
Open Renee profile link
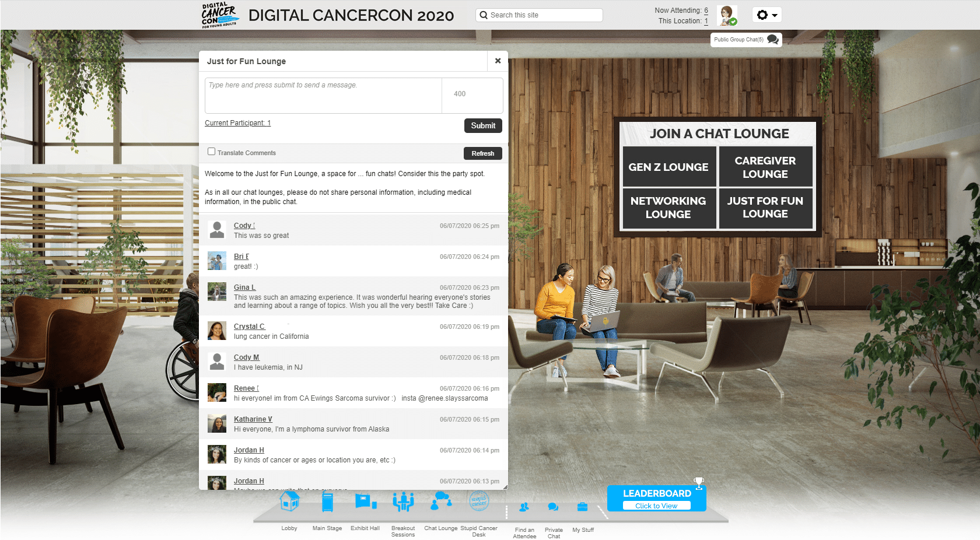click(246, 388)
